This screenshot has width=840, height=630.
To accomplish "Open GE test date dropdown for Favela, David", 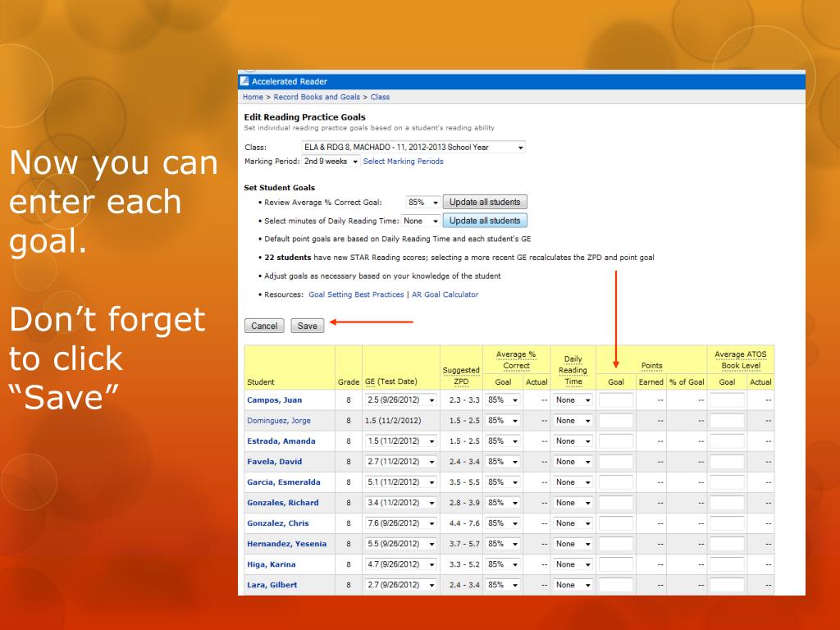I will click(400, 461).
